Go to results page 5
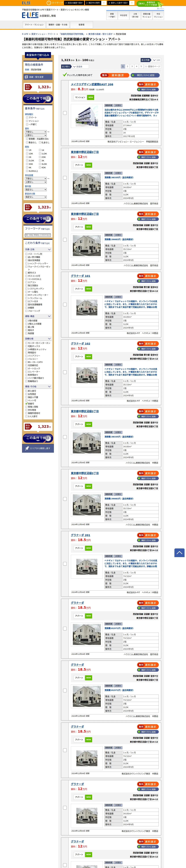This screenshot has width=186, height=868. 141,67
